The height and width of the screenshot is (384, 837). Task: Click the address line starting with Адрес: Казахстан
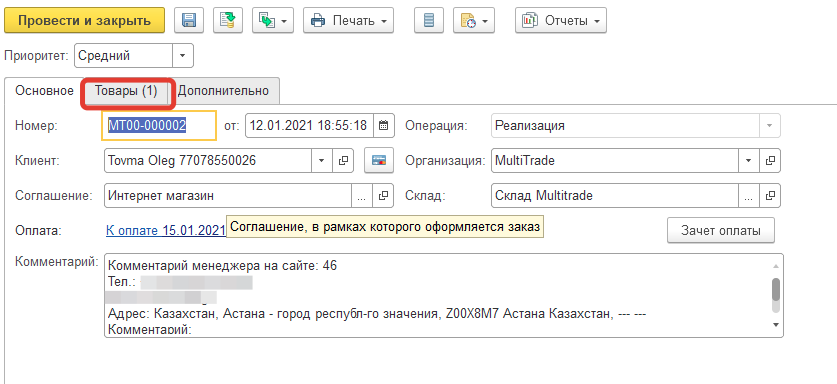377,314
